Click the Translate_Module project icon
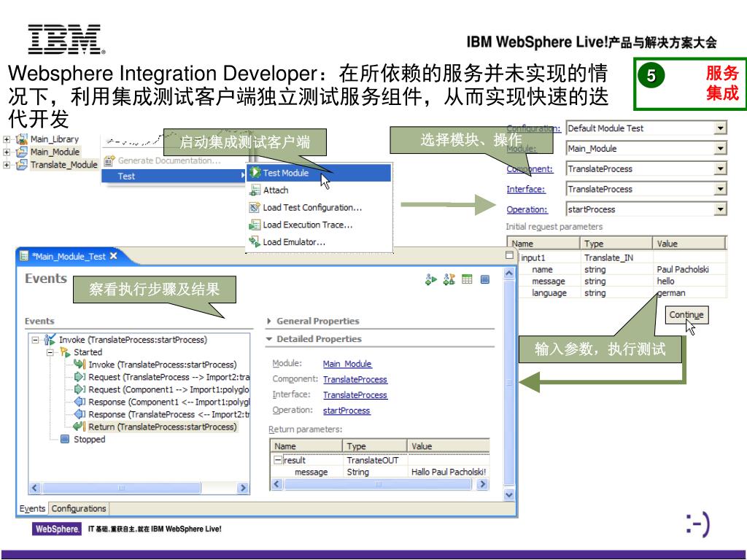The width and height of the screenshot is (747, 560). [x=21, y=165]
